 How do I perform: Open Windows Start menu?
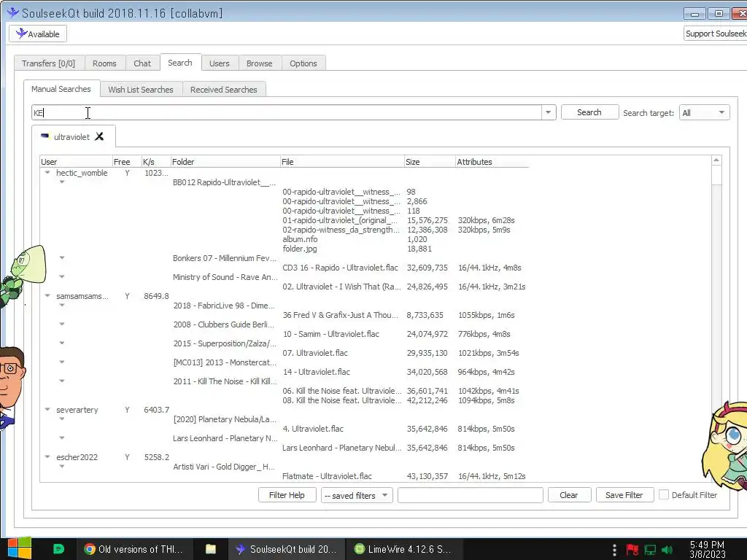pos(20,548)
